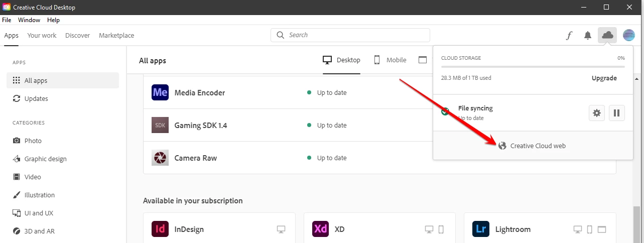Click the cloud storage usage bar
Viewport: 644px width, 243px height.
[x=533, y=66]
